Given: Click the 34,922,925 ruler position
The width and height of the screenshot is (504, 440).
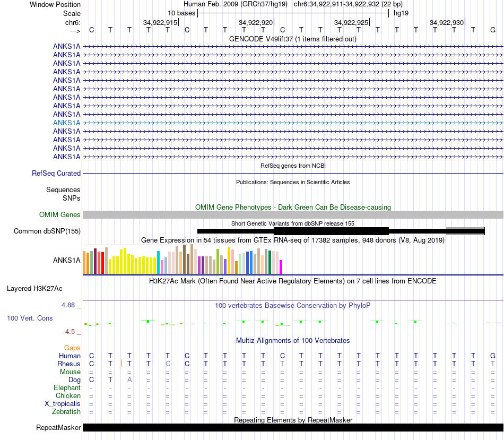Looking at the screenshot, I should pos(351,22).
